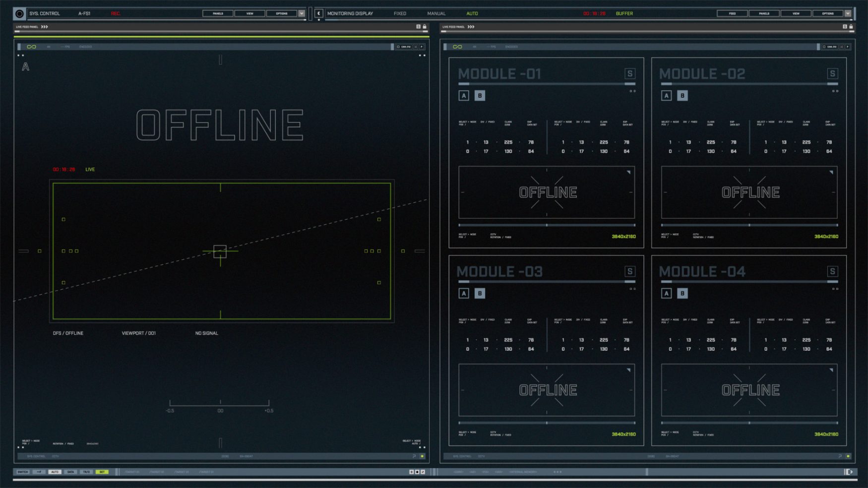This screenshot has width=868, height=488.
Task: Expand corner triangle on MODULE -02 preview
Action: 831,172
